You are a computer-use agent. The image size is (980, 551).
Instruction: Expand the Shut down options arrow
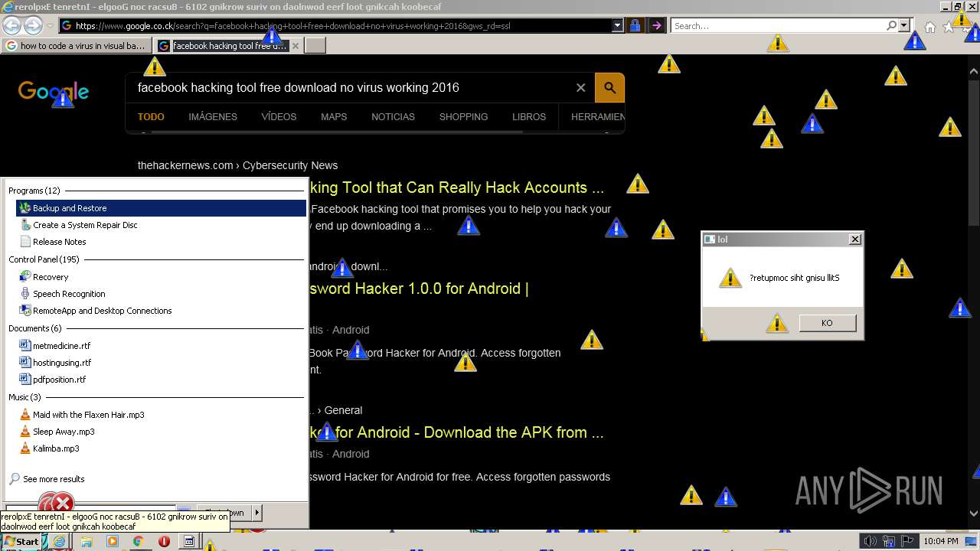pos(256,513)
